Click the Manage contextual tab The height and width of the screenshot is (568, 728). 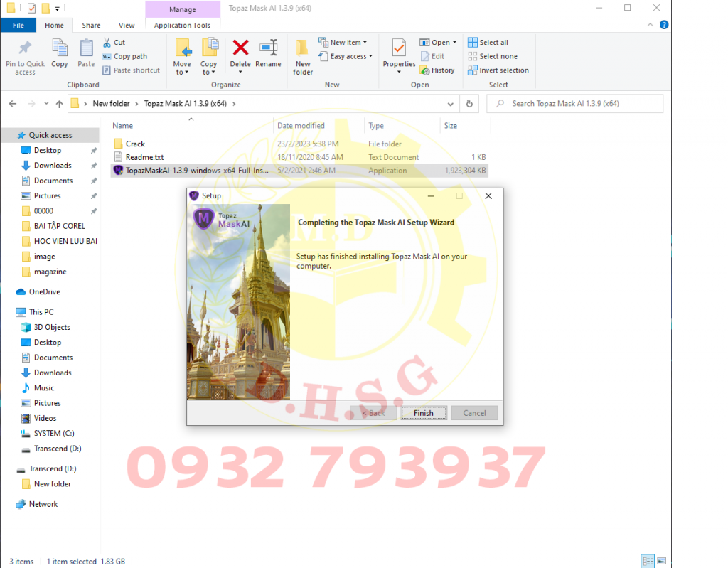click(x=183, y=9)
